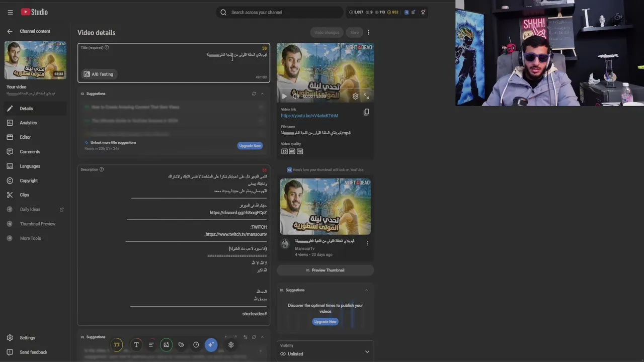The image size is (644, 362).
Task: Collapse the publish-time Suggestions panel
Action: point(366,290)
